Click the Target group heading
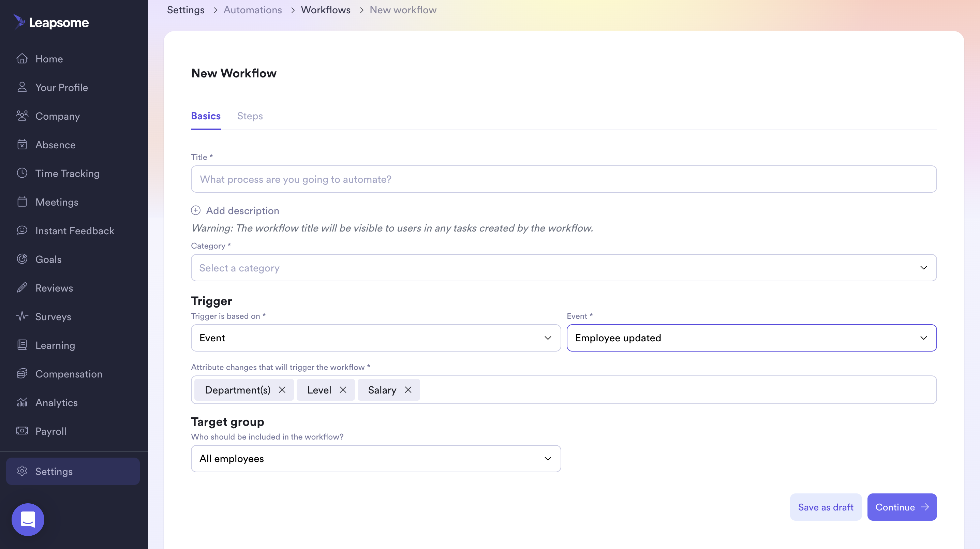This screenshot has width=980, height=549. point(227,421)
